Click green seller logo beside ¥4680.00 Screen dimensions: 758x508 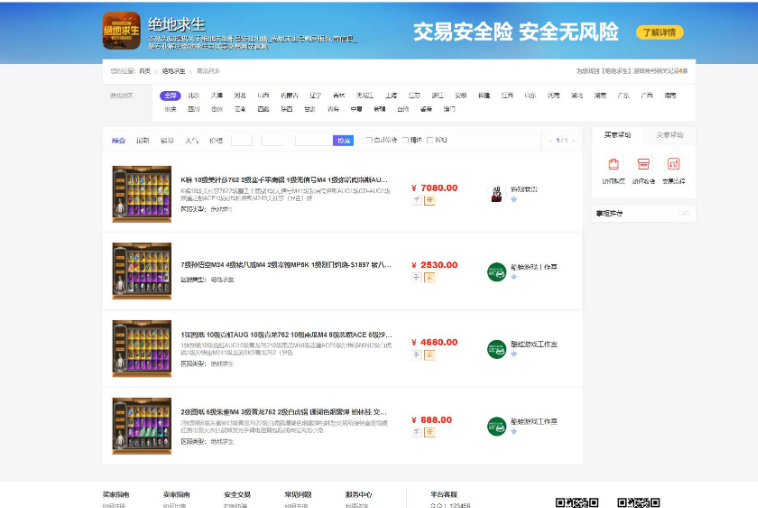tap(496, 349)
